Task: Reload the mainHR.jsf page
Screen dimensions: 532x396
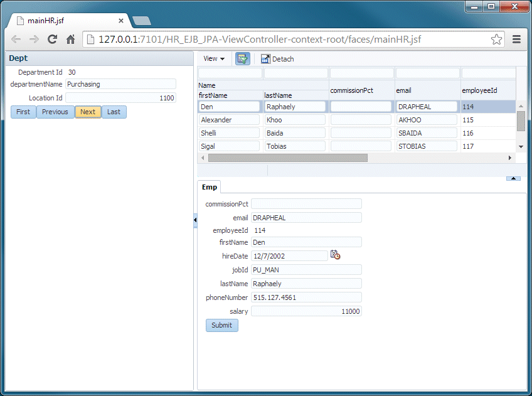Action: point(52,40)
